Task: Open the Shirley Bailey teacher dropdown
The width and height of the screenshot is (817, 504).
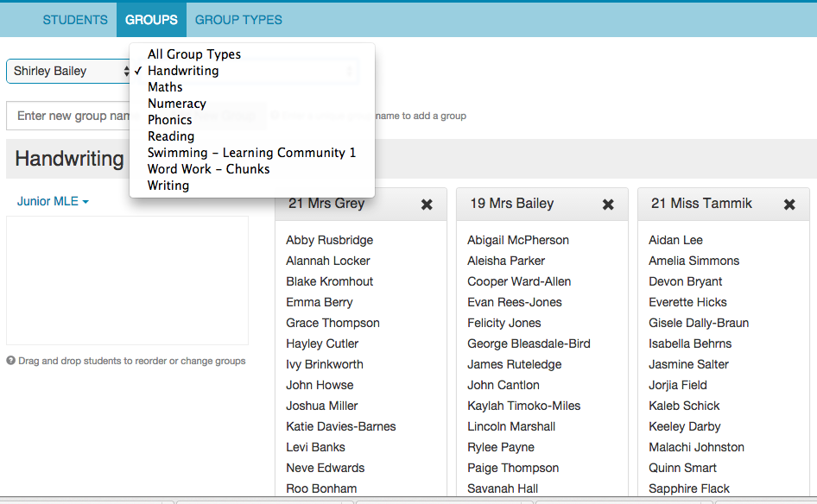Action: coord(69,71)
